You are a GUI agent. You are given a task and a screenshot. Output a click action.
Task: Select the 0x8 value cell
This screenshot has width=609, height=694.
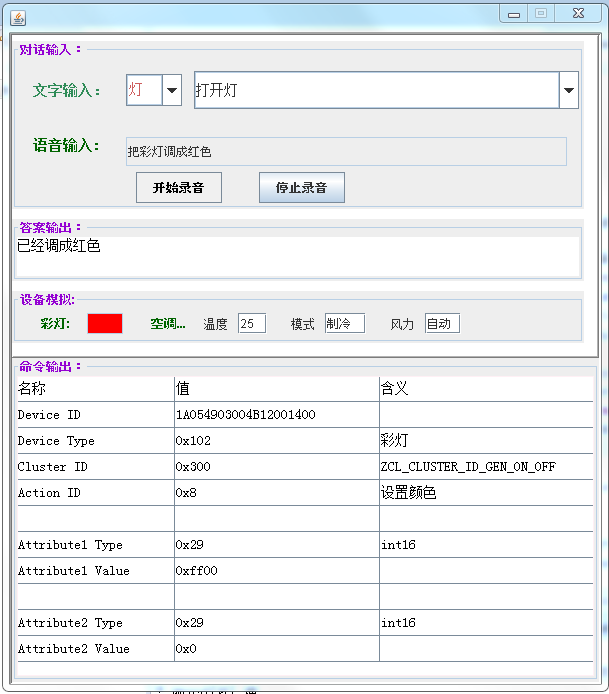(x=277, y=493)
